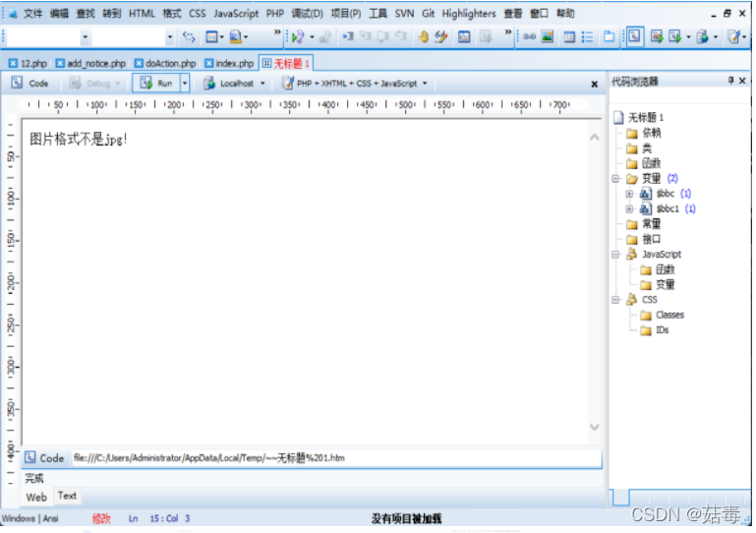Select the 常量 folder in the code browser
Screen dimensions: 756x533
(644, 224)
